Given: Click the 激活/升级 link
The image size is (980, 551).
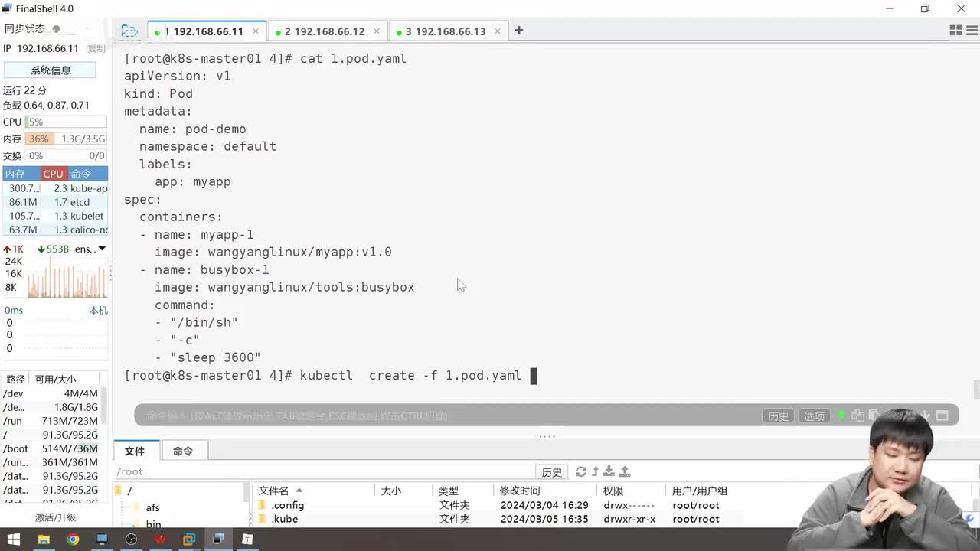Looking at the screenshot, I should click(x=56, y=517).
